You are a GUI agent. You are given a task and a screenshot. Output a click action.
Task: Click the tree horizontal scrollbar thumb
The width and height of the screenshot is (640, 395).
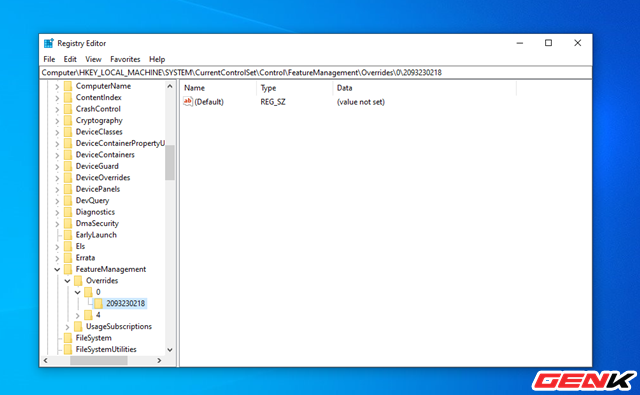(98, 360)
